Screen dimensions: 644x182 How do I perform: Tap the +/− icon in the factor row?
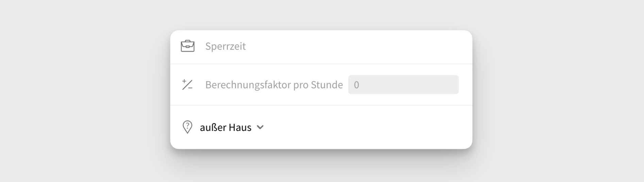tap(187, 85)
